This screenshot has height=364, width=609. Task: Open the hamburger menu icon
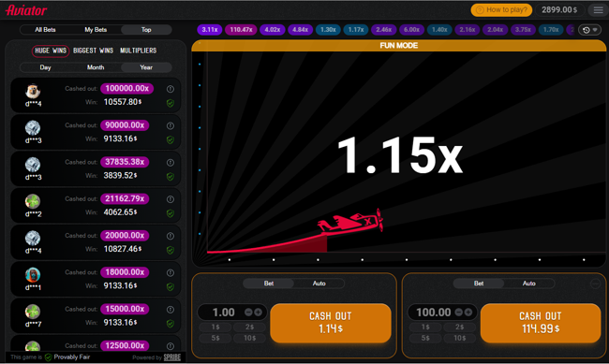click(x=598, y=10)
